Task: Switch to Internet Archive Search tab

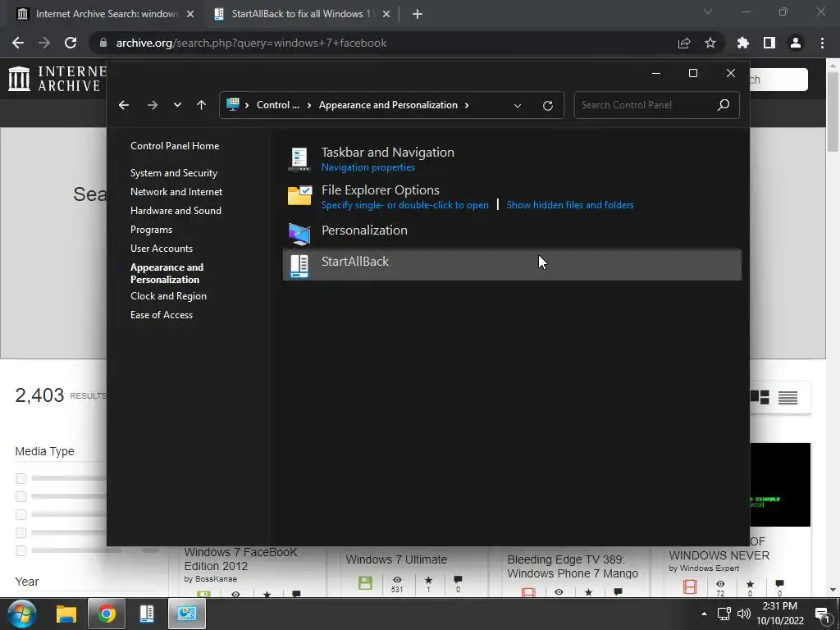Action: pos(106,14)
